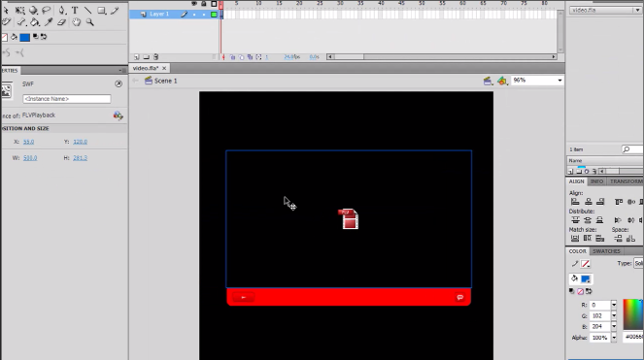Image resolution: width=644 pixels, height=360 pixels.
Task: Toggle the Layer 1 green outline square
Action: pos(214,15)
